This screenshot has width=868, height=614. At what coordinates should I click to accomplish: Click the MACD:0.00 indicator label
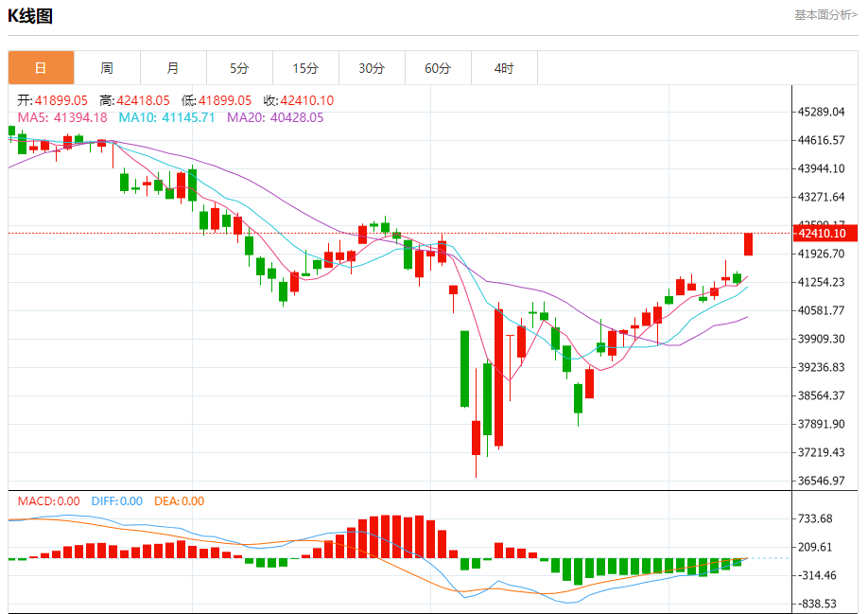pyautogui.click(x=49, y=501)
